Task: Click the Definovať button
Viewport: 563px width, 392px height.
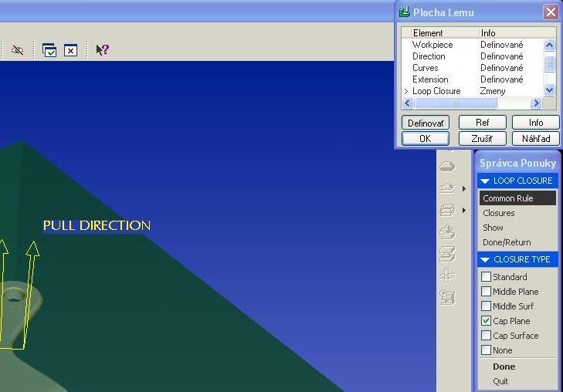Action: (x=426, y=123)
